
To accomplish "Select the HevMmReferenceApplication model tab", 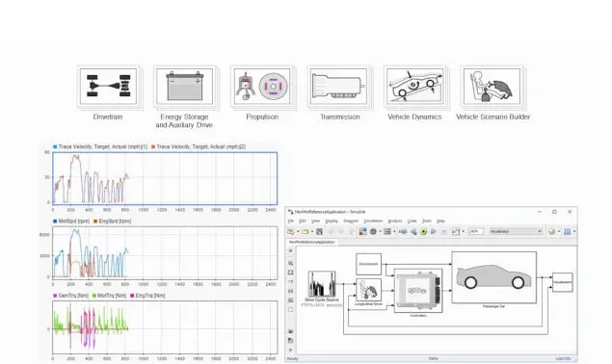I will click(x=312, y=242).
